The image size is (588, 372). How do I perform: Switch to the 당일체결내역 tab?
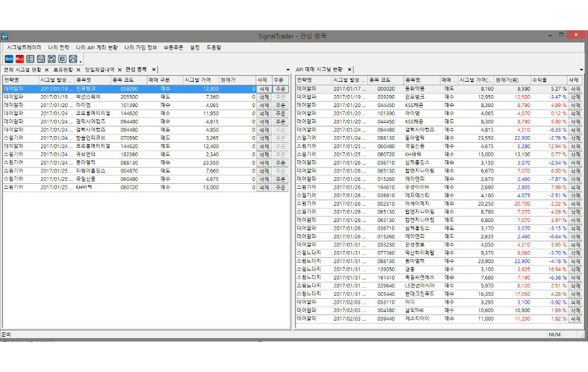[x=99, y=70]
